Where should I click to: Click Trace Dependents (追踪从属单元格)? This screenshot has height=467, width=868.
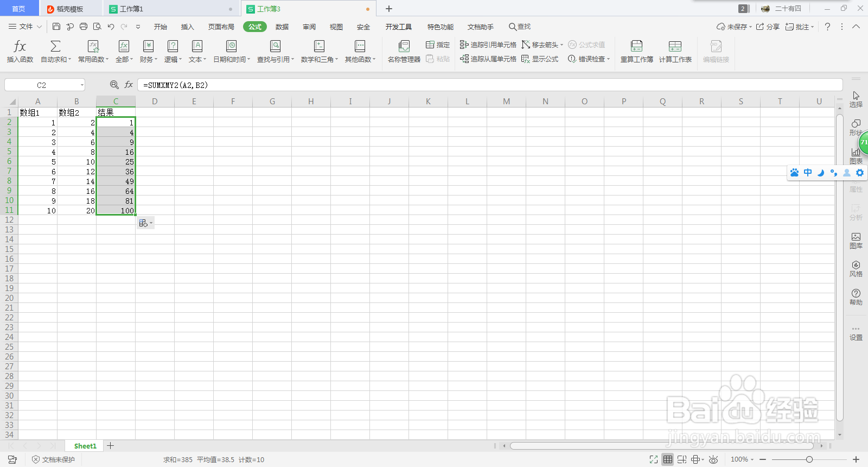click(488, 59)
